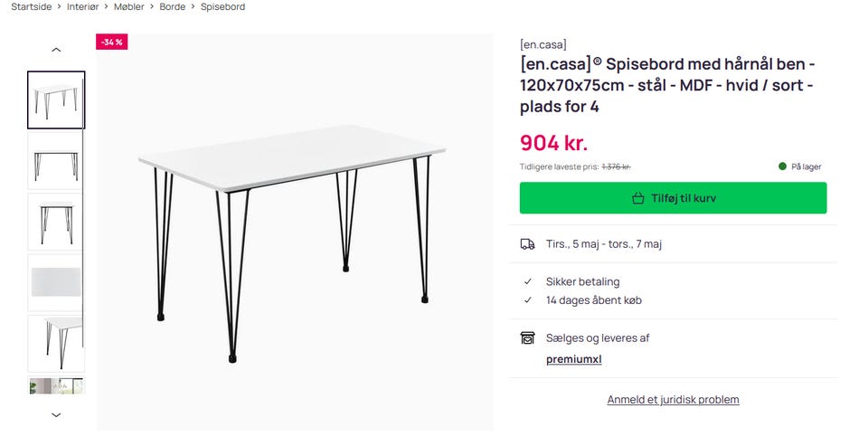Image resolution: width=868 pixels, height=437 pixels.
Task: Click the -34 % discount badge
Action: (x=112, y=43)
